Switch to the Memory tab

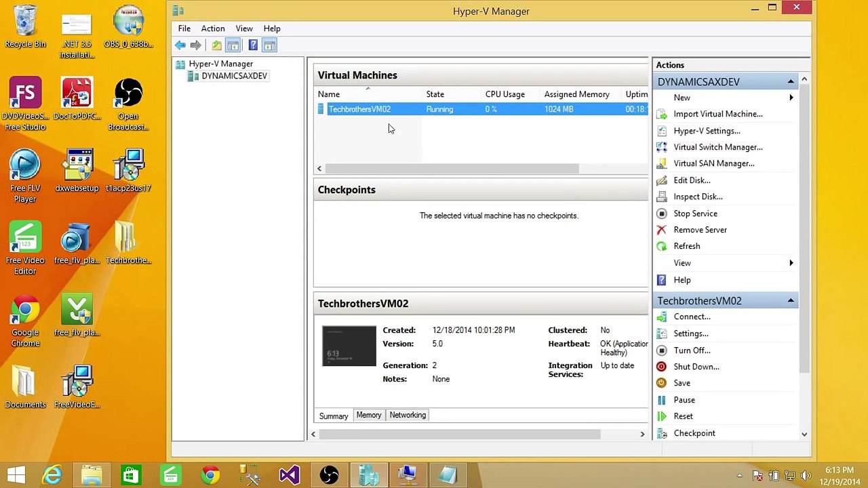tap(369, 415)
